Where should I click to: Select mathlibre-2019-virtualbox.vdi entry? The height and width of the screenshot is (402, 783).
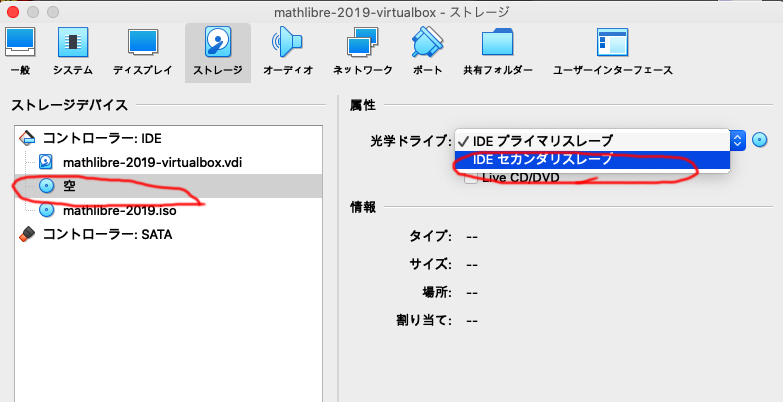(169, 162)
